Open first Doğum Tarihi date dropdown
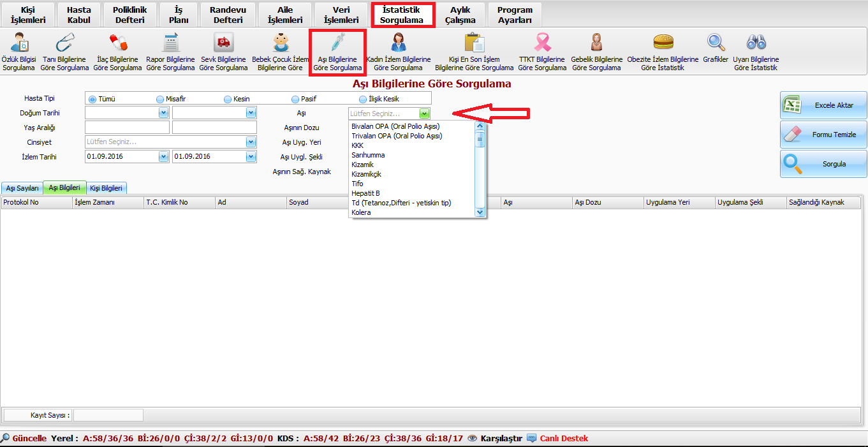The image size is (868, 447). (x=163, y=113)
